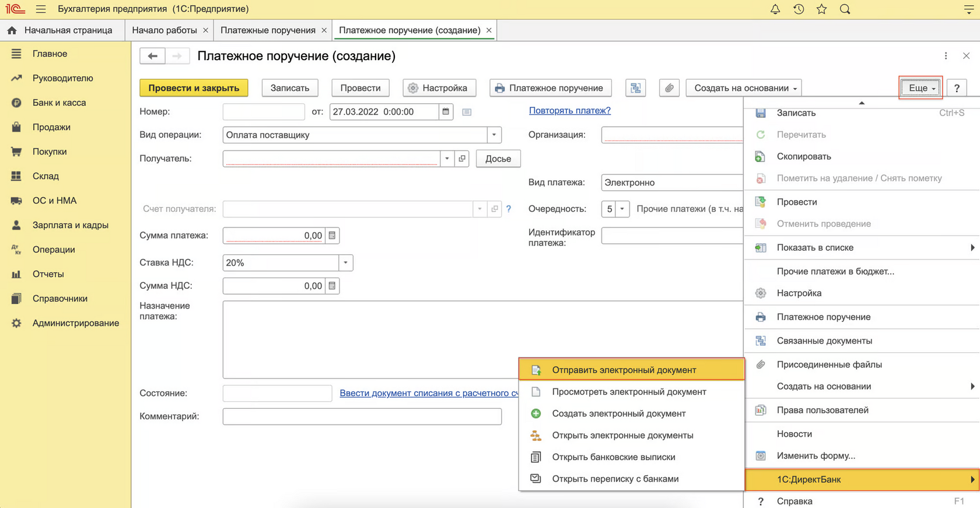Click Платежное поручение print button
The width and height of the screenshot is (980, 508).
point(551,88)
